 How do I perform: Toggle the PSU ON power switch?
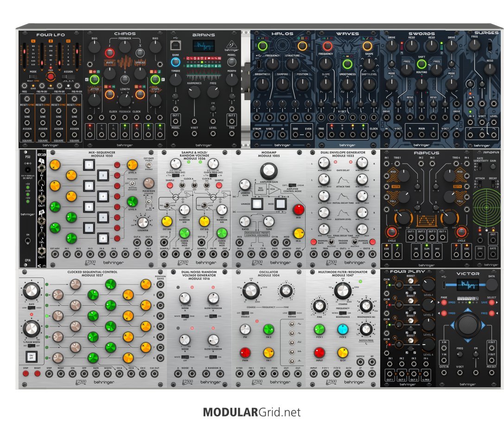point(28,240)
